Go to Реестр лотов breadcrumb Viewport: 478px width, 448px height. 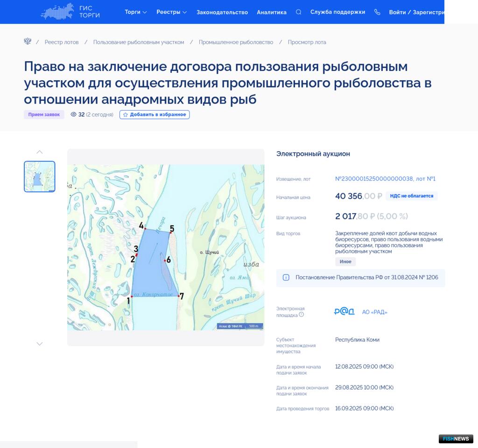tap(62, 42)
